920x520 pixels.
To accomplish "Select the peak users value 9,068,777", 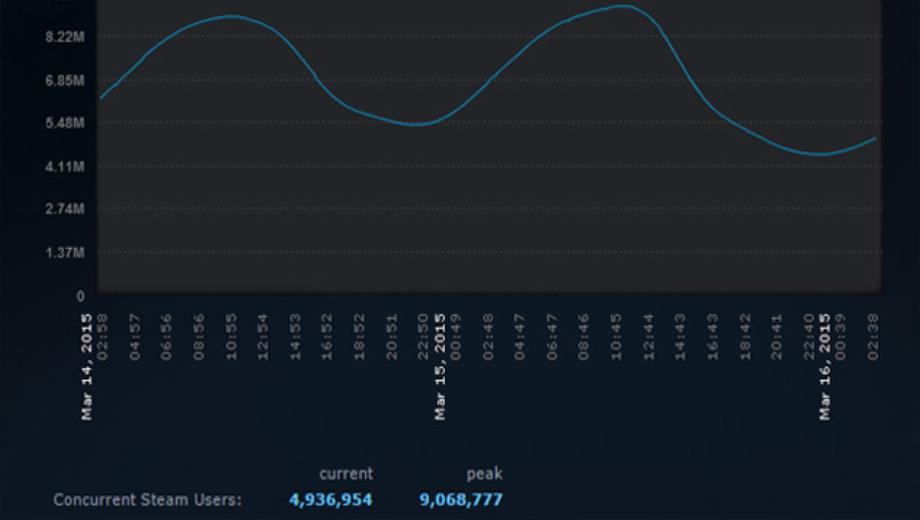I will [461, 500].
